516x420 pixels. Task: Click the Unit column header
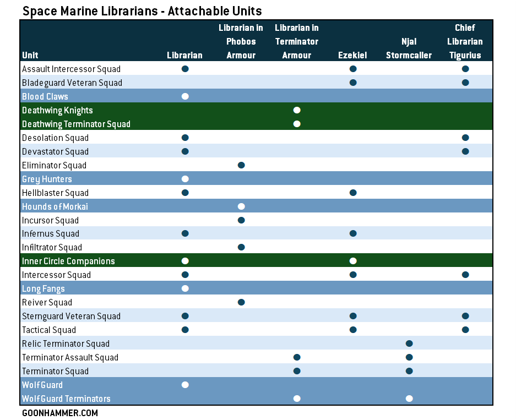(x=30, y=55)
